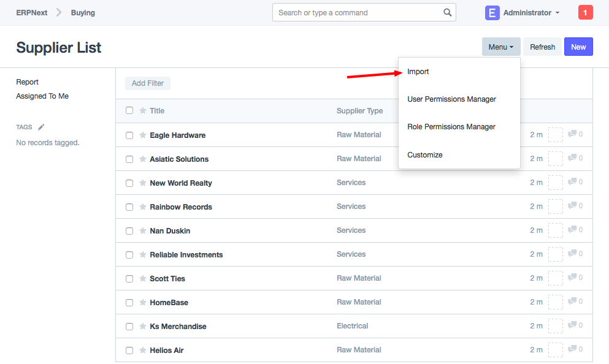Viewport: 609px width, 364px height.
Task: Click the Administrator avatar icon
Action: (492, 13)
